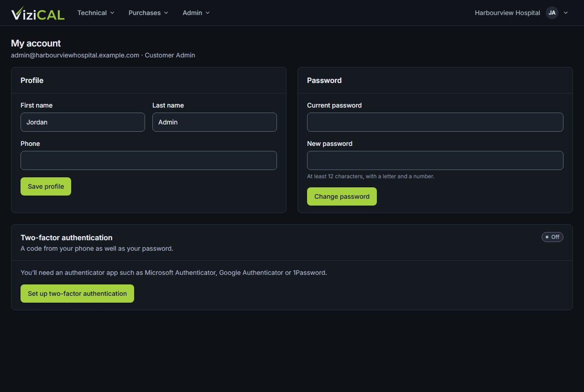
Task: Click Set up two-factor authentication button
Action: coord(77,294)
